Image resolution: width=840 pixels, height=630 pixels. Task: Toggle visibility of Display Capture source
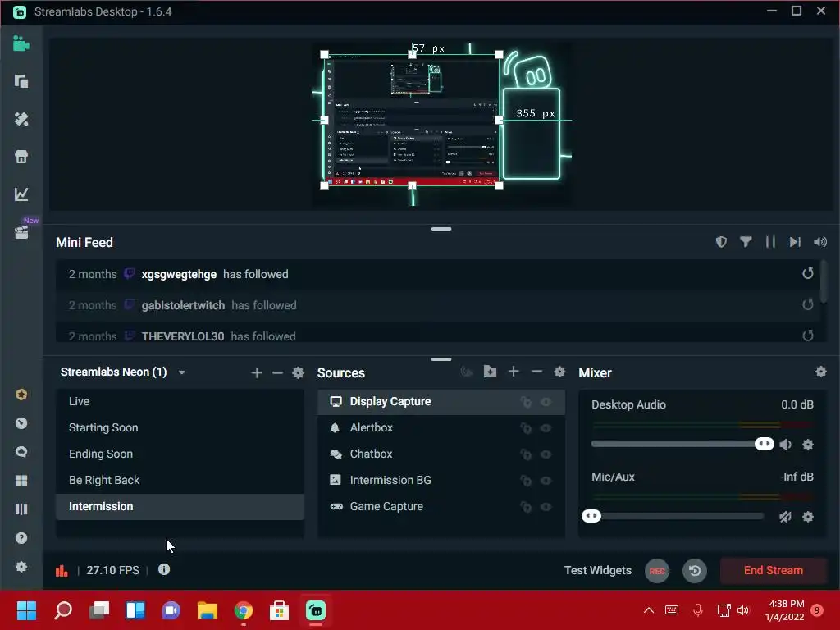pos(546,402)
